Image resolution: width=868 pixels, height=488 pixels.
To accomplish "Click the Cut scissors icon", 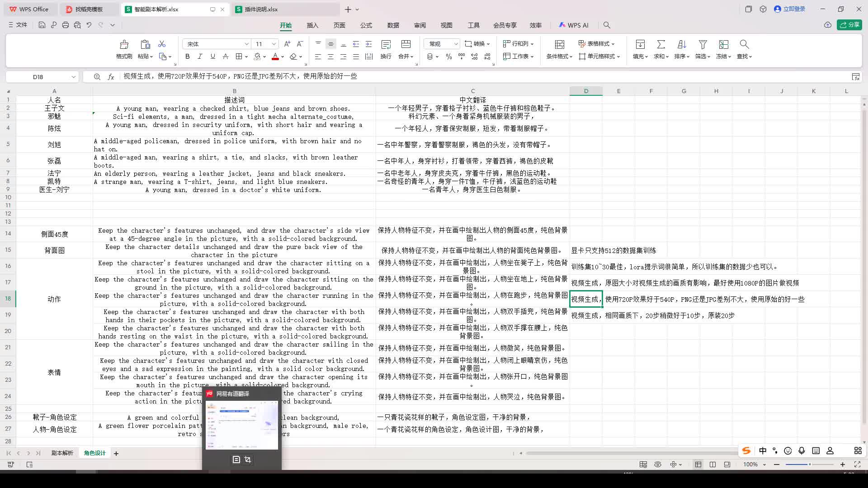I will pos(162,44).
